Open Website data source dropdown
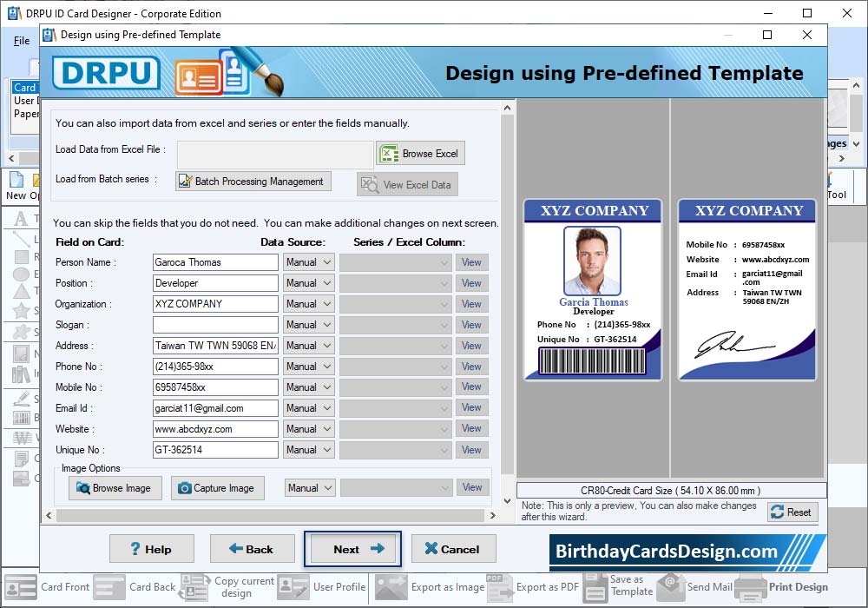This screenshot has width=868, height=608. point(309,429)
